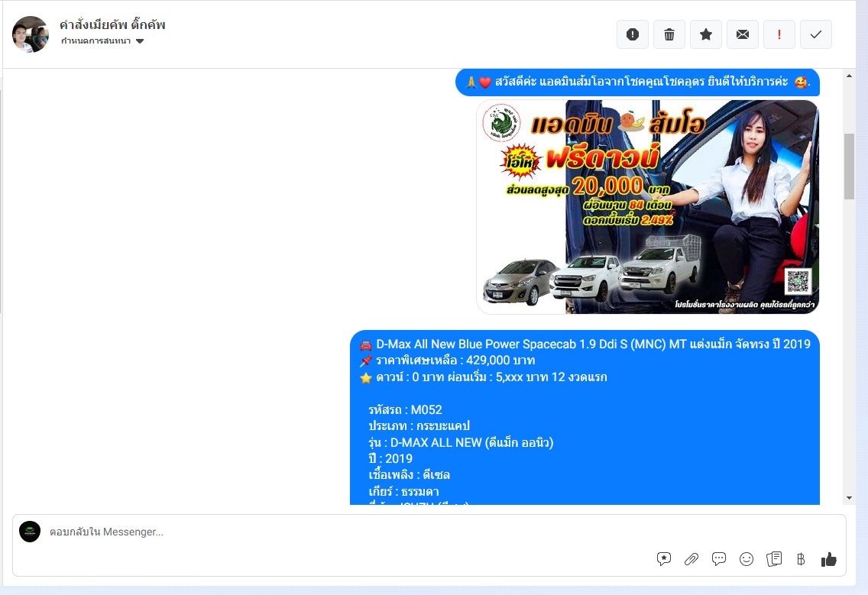Click the เกียร์ : ธรรมดา line

(403, 491)
